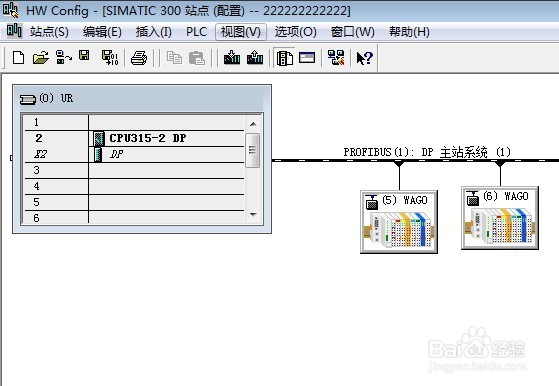The height and width of the screenshot is (386, 559).
Task: Open the 视图(V) menu
Action: [241, 32]
